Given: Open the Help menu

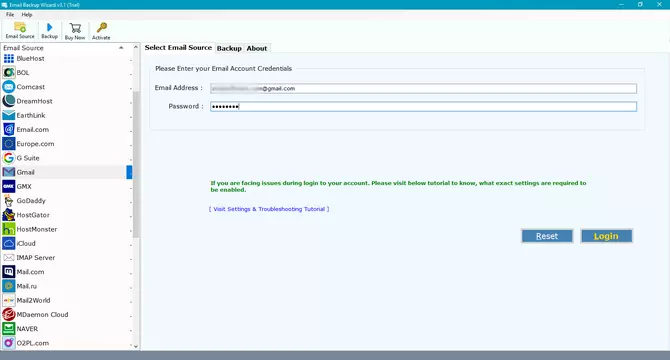Looking at the screenshot, I should (x=27, y=15).
